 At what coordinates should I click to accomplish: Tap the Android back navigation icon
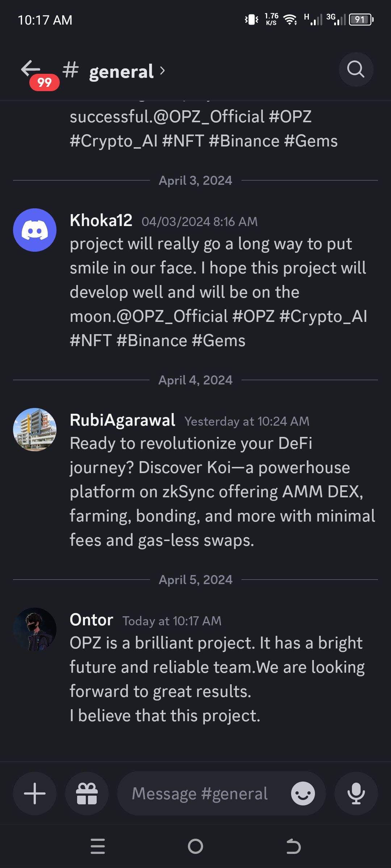pos(293,846)
